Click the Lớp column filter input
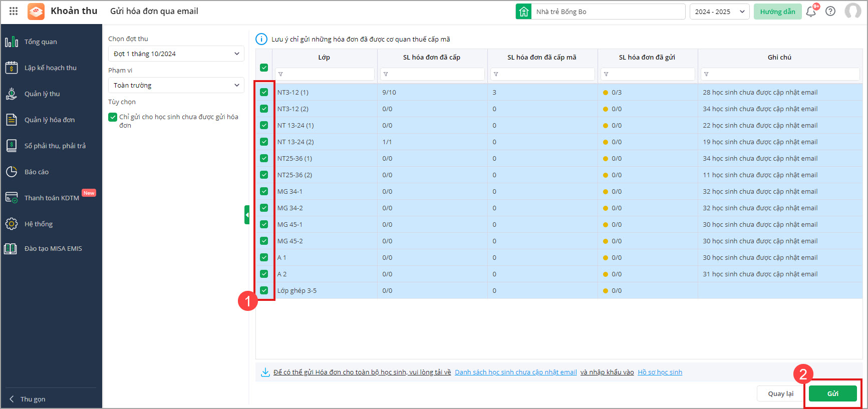The height and width of the screenshot is (409, 868). click(x=325, y=74)
